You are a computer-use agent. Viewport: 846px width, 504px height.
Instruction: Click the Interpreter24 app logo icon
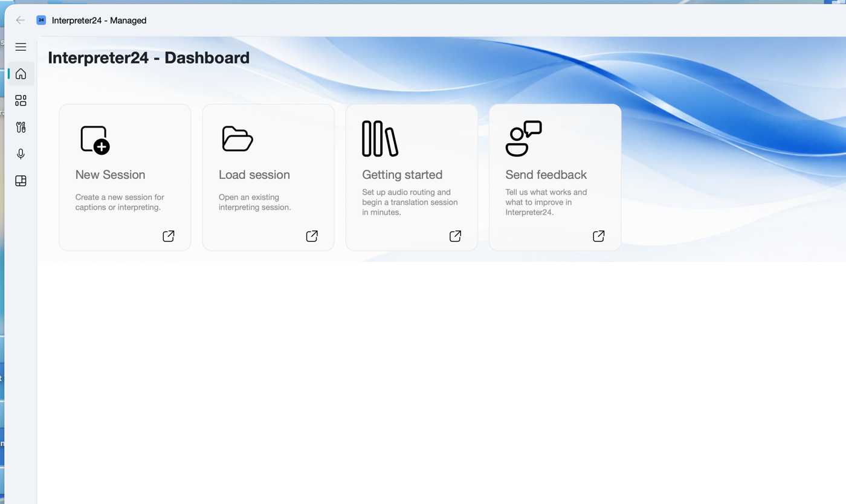click(41, 20)
